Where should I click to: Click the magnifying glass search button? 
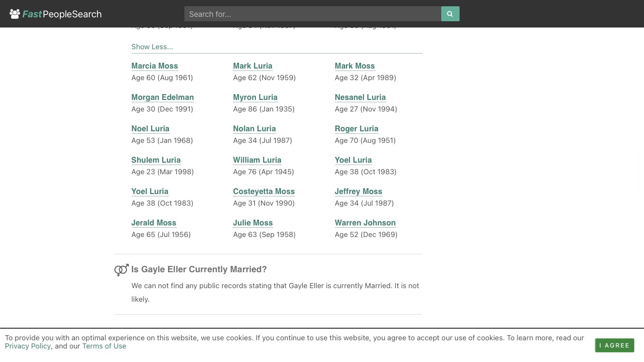click(x=450, y=14)
